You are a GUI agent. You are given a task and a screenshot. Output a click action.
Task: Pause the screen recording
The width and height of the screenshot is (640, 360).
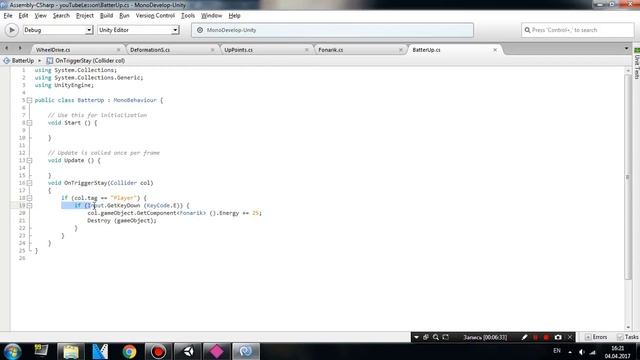536,337
